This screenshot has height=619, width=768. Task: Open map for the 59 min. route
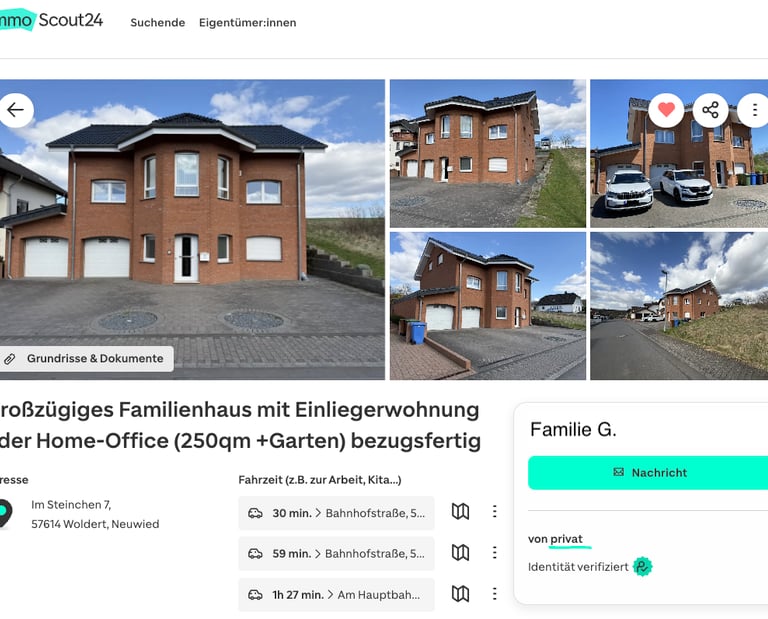[x=460, y=553]
